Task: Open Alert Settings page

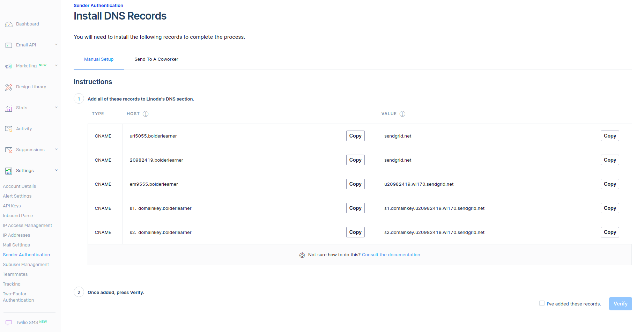Action: [x=17, y=196]
